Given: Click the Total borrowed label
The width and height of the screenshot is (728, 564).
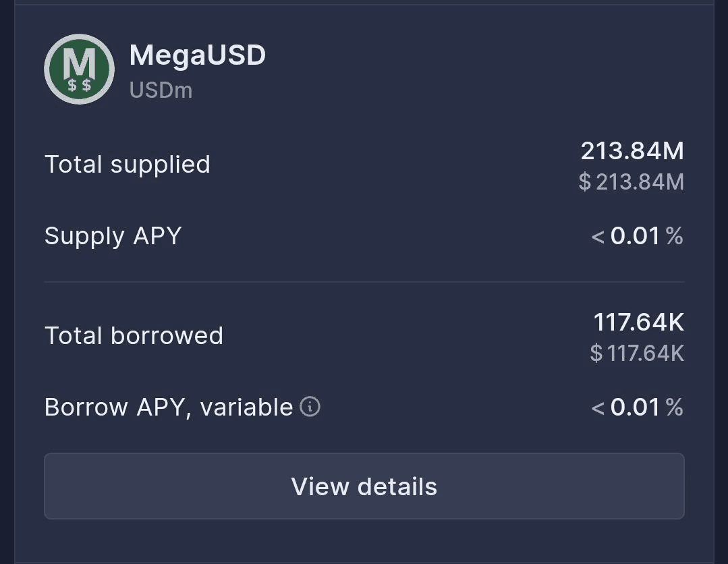Looking at the screenshot, I should (134, 336).
